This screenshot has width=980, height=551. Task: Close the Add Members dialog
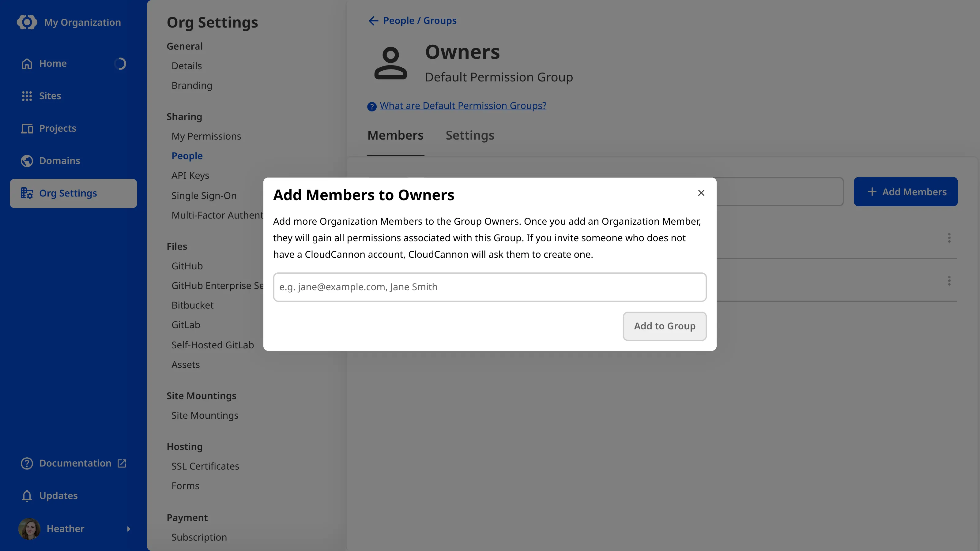pos(701,193)
